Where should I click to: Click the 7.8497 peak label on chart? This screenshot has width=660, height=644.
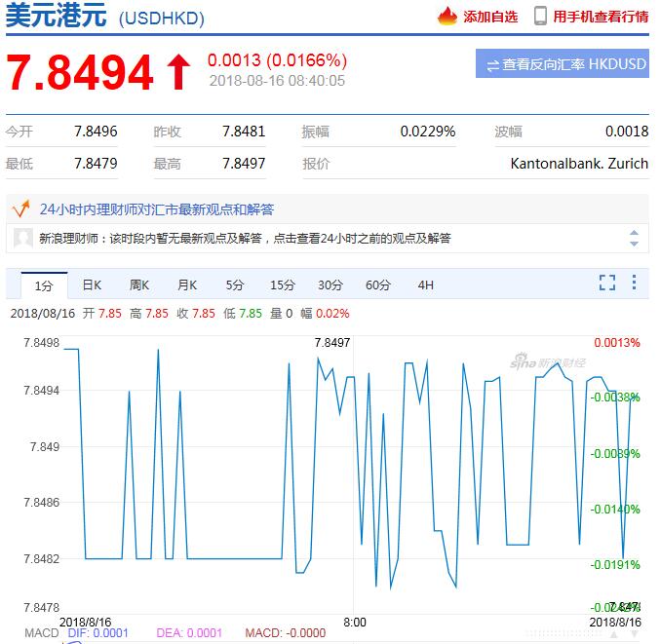click(x=332, y=342)
